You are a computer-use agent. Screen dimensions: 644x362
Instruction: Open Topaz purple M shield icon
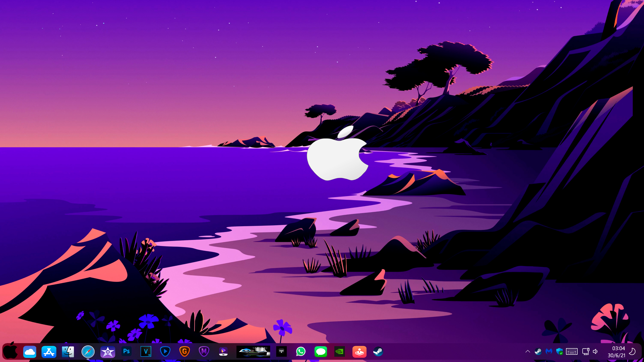click(x=204, y=351)
